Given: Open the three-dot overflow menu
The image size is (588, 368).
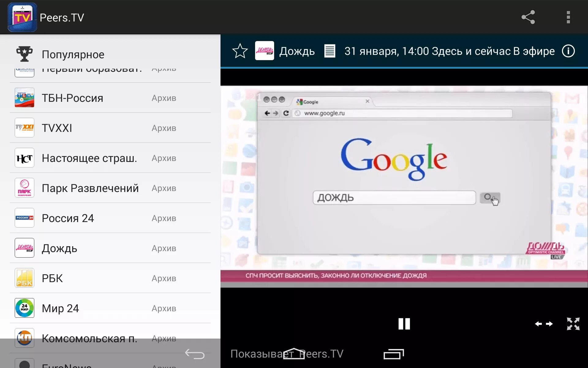Looking at the screenshot, I should (568, 17).
